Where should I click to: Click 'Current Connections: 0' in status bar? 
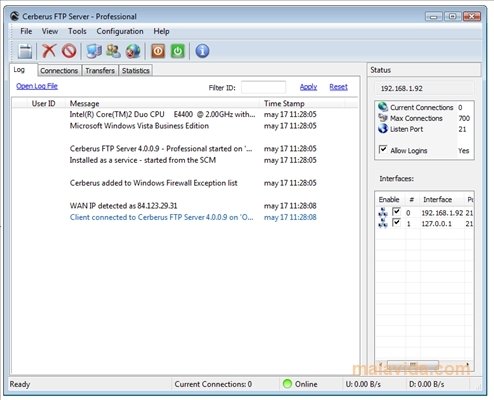click(x=213, y=384)
